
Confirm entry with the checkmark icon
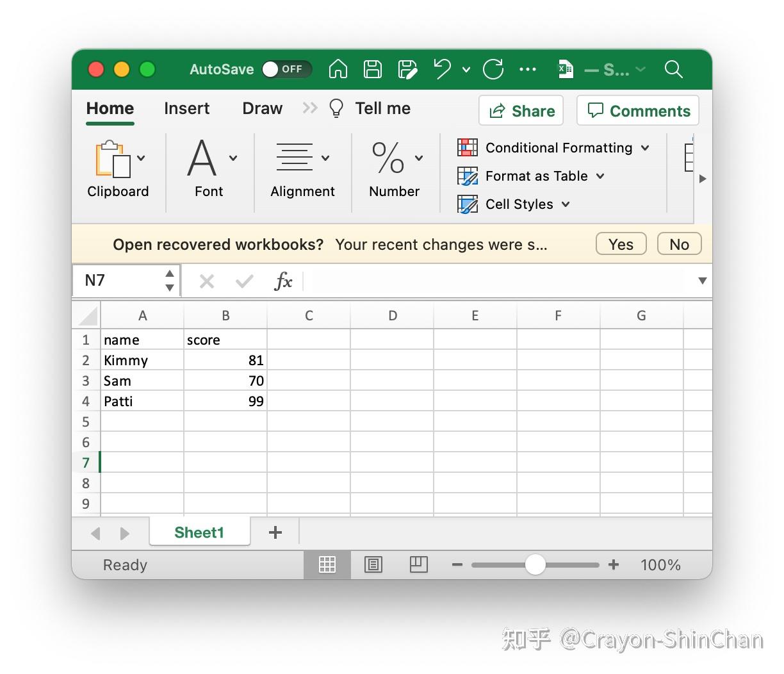pyautogui.click(x=244, y=281)
